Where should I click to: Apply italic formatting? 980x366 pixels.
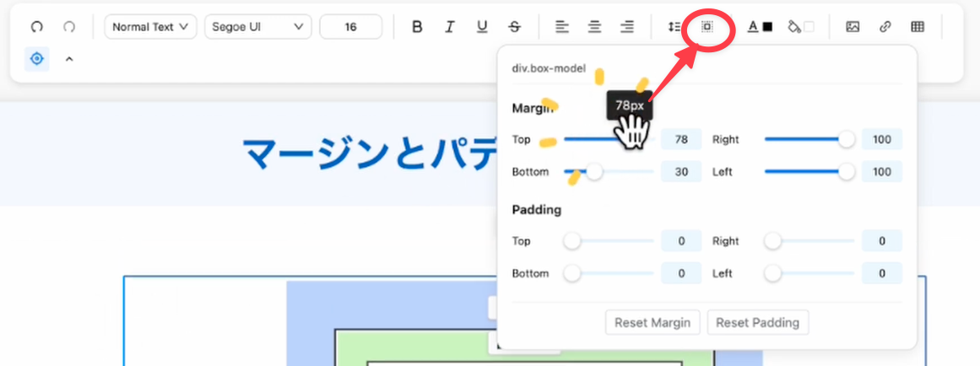pos(450,27)
